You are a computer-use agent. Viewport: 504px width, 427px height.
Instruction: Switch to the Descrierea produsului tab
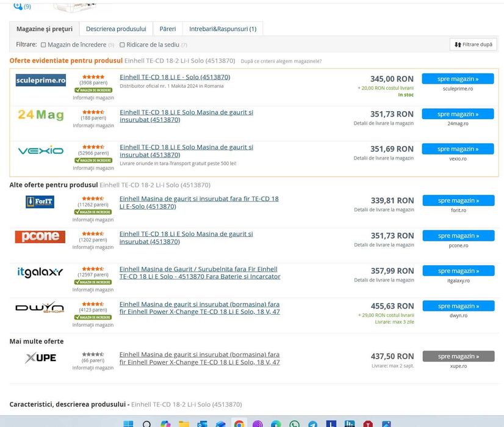[116, 29]
